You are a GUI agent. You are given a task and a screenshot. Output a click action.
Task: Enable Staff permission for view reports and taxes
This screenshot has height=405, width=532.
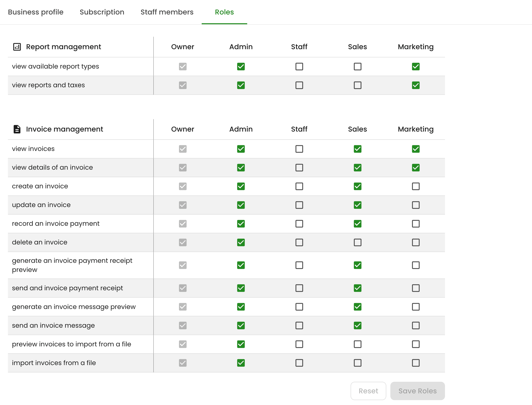click(x=299, y=85)
